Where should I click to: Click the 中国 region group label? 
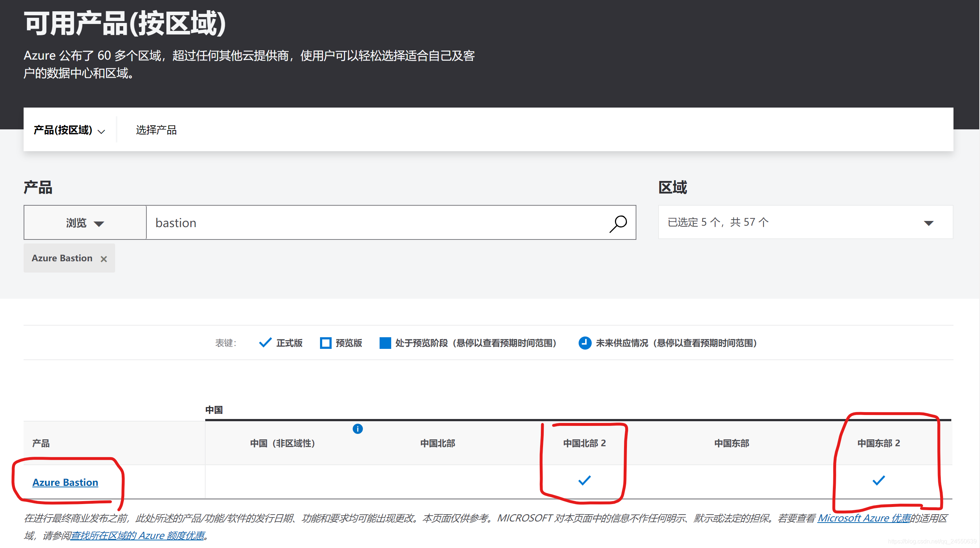tap(214, 410)
